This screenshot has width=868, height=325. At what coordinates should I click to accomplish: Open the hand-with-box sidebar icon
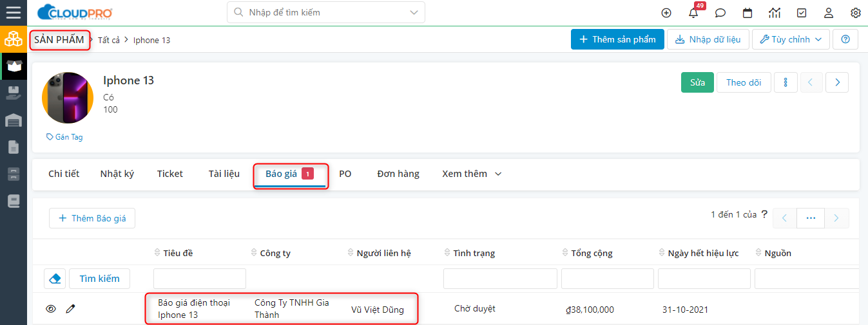coord(13,93)
